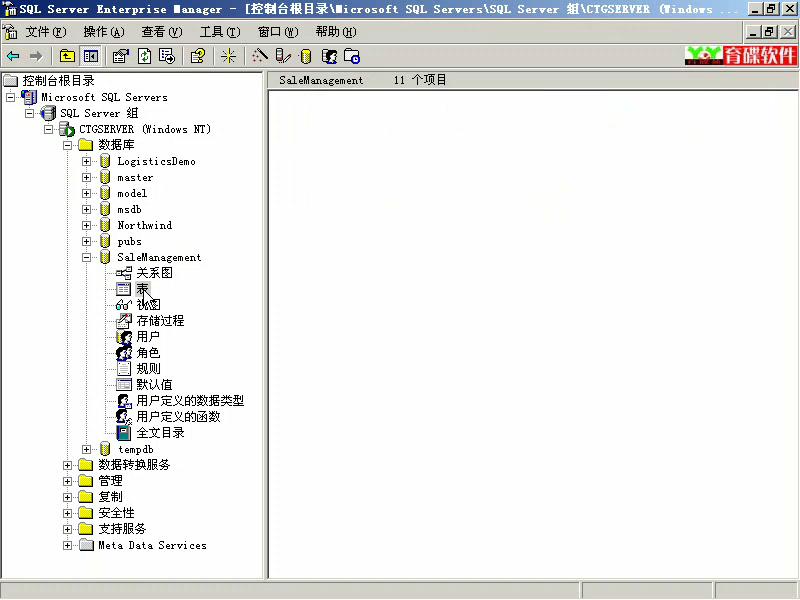Expand the 数据转换服务 folder
The height and width of the screenshot is (600, 800).
67,465
